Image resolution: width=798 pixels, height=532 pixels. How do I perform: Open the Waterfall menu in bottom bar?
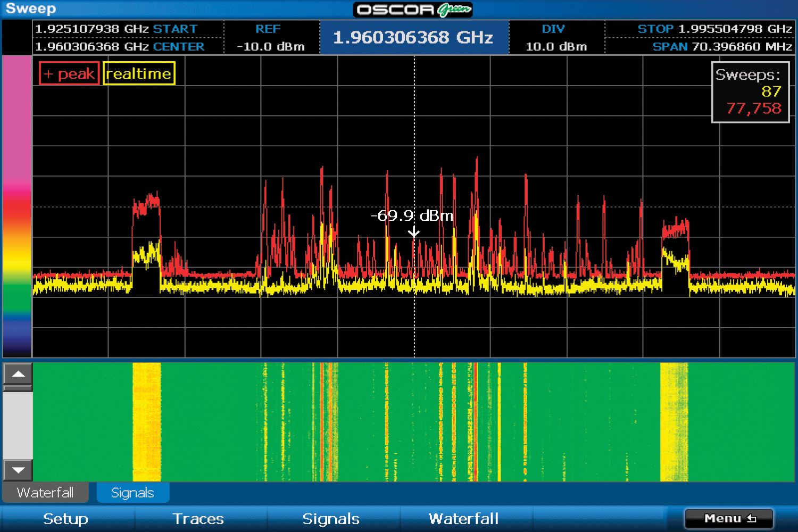[463, 519]
